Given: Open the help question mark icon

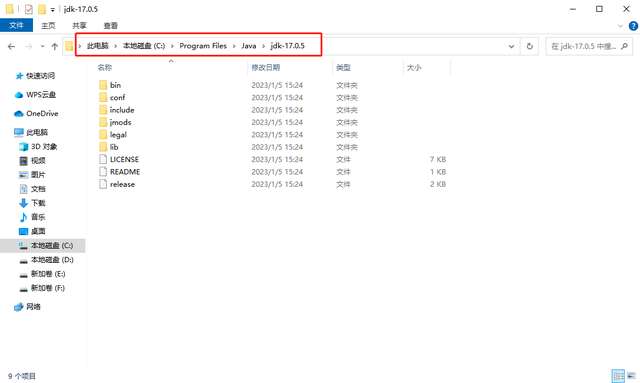Looking at the screenshot, I should [633, 26].
